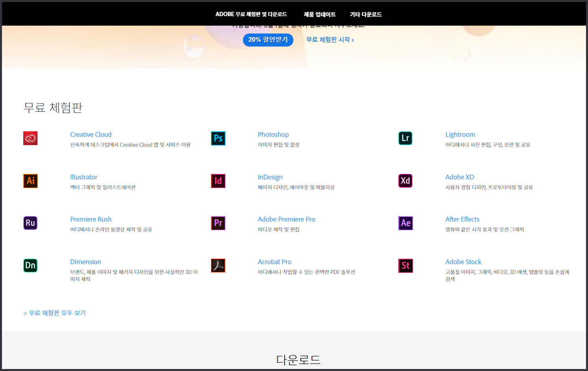Click description '사용자 경험 디자인, 프로토타이핑 및 공유'
Viewport: 588px width, 371px height.
click(489, 187)
